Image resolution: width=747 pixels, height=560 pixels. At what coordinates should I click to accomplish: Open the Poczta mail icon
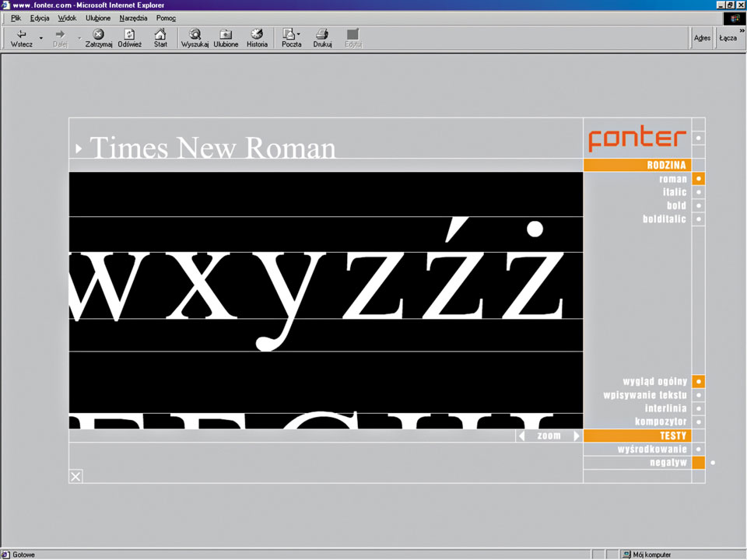coord(289,33)
